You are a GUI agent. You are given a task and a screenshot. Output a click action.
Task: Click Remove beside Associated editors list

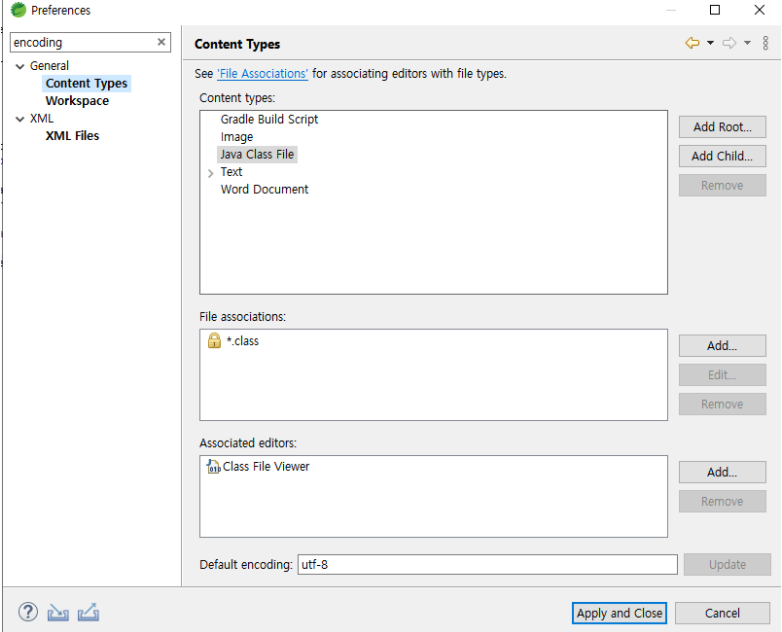722,501
